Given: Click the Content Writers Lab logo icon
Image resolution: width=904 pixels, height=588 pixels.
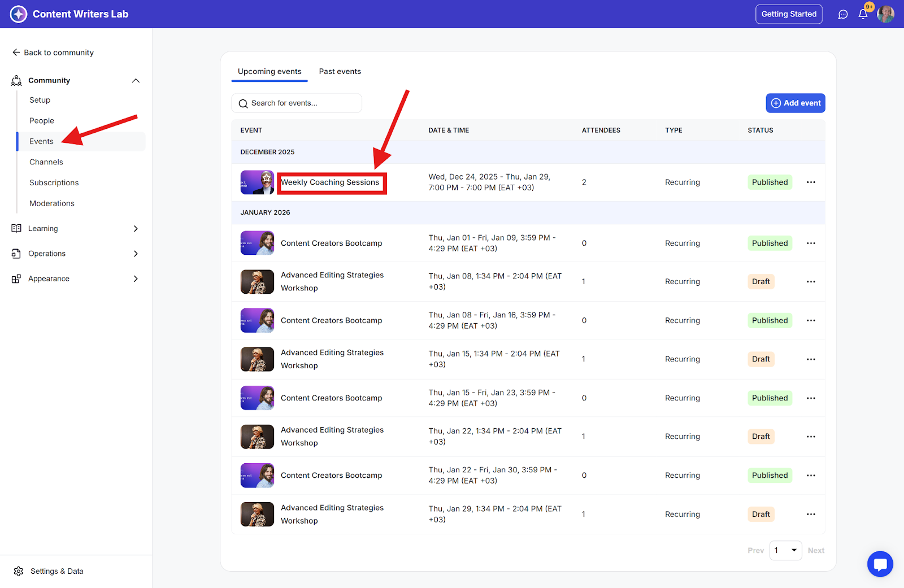Looking at the screenshot, I should pos(19,14).
